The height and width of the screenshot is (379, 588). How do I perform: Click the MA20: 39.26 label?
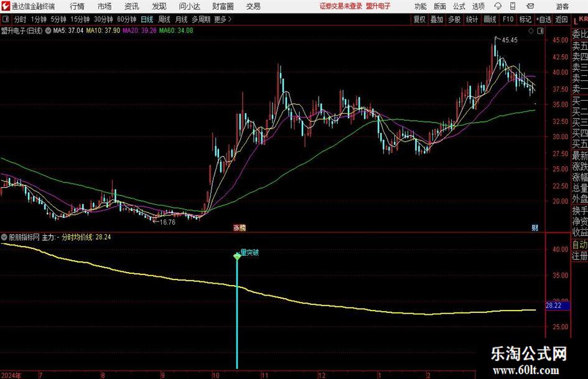coord(139,30)
